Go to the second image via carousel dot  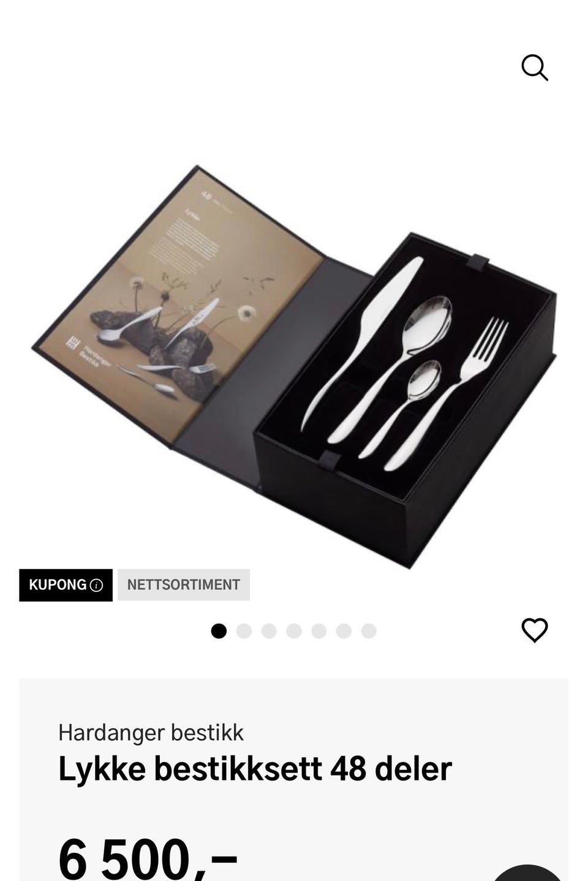(244, 631)
